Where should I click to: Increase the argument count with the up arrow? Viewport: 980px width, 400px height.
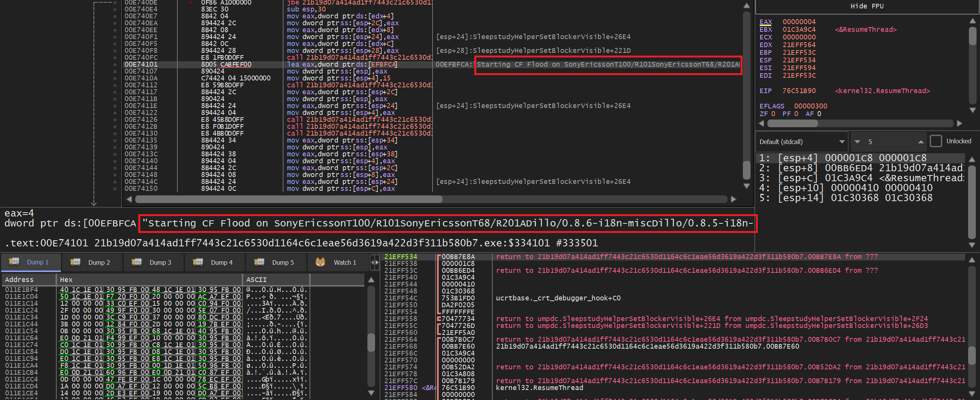[x=921, y=142]
